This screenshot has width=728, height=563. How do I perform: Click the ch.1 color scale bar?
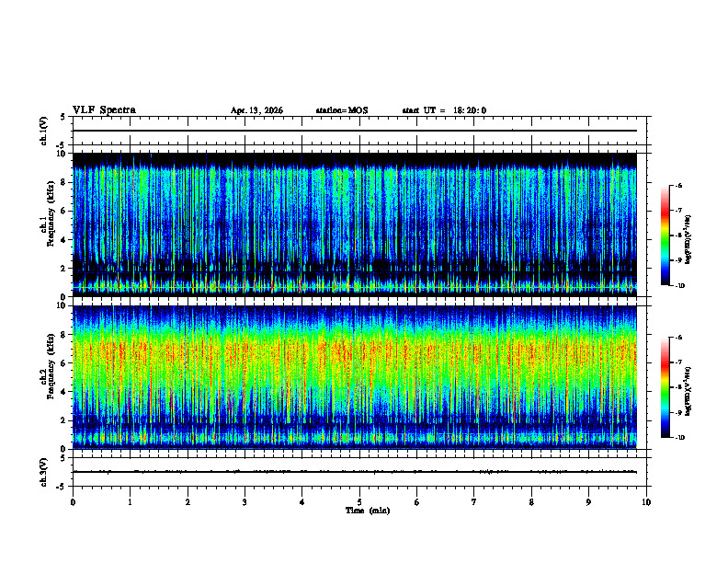point(665,236)
